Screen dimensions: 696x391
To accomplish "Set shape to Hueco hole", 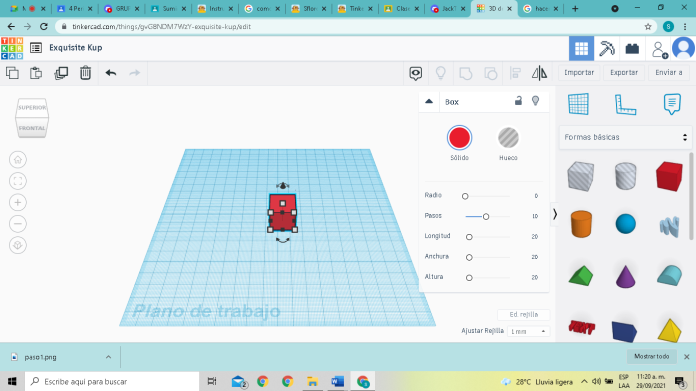I will pos(508,138).
